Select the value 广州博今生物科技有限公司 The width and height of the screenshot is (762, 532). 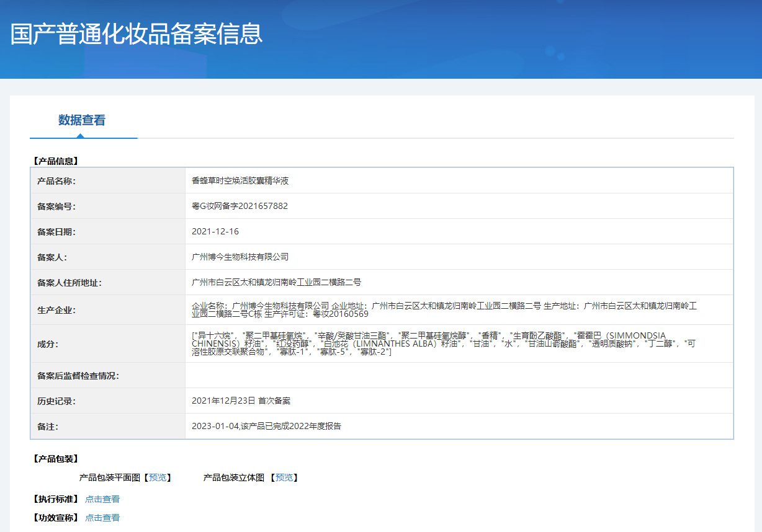[240, 257]
